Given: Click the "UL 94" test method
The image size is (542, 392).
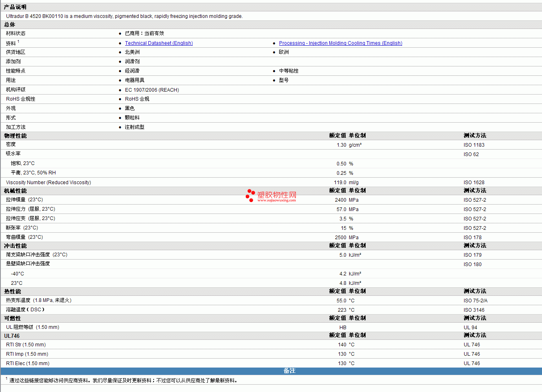Looking at the screenshot, I should [x=470, y=328].
